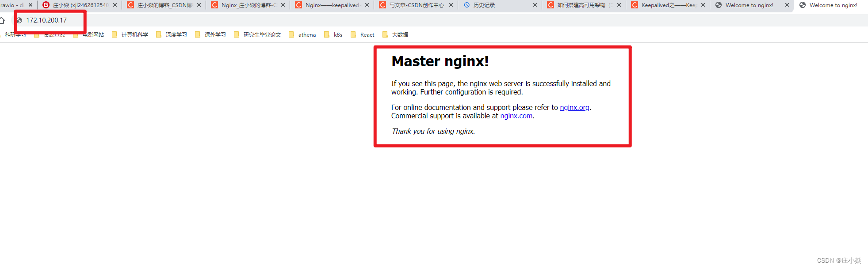This screenshot has width=868, height=268.
Task: Close the Keepalived之——Kee tab
Action: pyautogui.click(x=703, y=5)
